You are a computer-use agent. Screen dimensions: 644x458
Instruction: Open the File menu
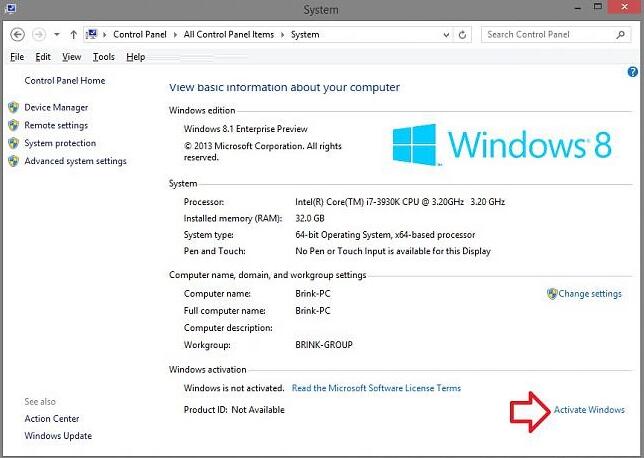[17, 57]
